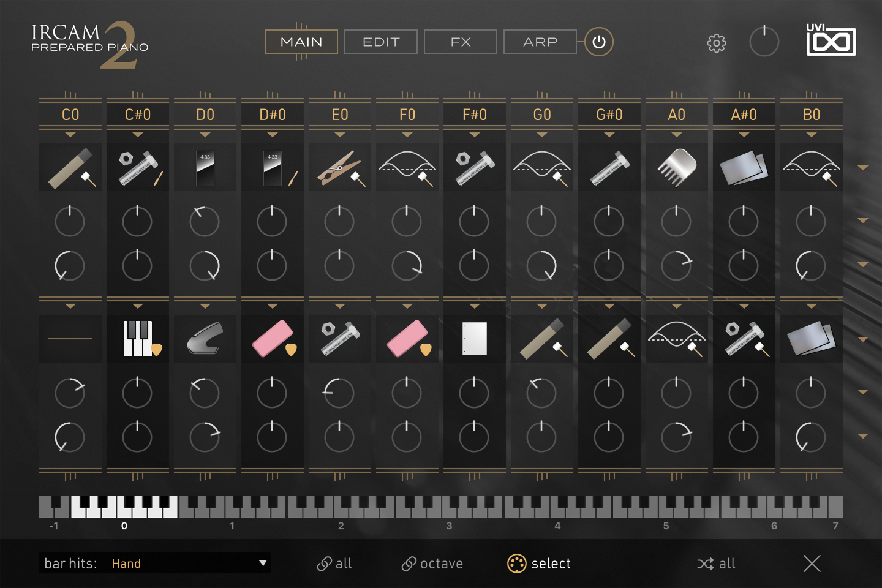Open the bar hits Hand dropdown
Viewport: 882px width, 588px height.
pos(156,563)
